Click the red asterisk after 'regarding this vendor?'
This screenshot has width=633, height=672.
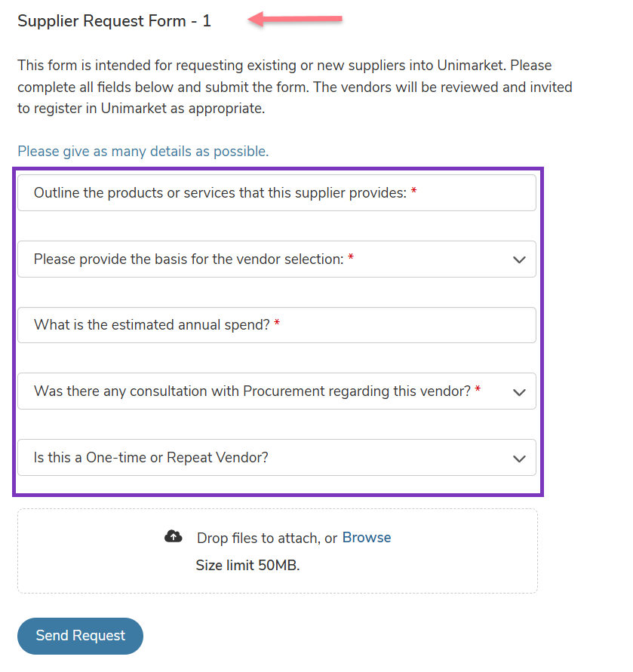click(x=478, y=389)
